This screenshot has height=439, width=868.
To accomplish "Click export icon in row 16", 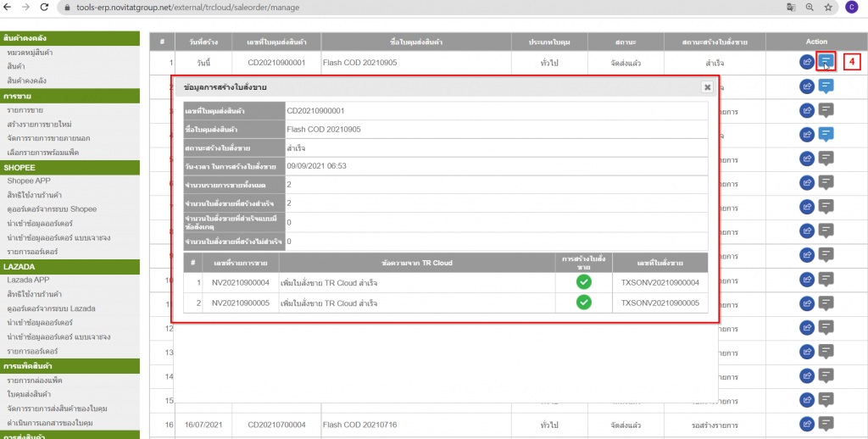I will (x=806, y=424).
